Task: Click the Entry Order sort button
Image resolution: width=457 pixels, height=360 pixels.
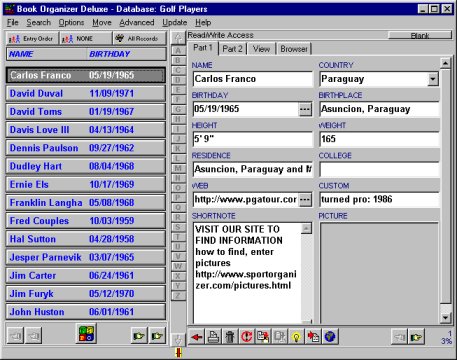Action: click(x=32, y=39)
